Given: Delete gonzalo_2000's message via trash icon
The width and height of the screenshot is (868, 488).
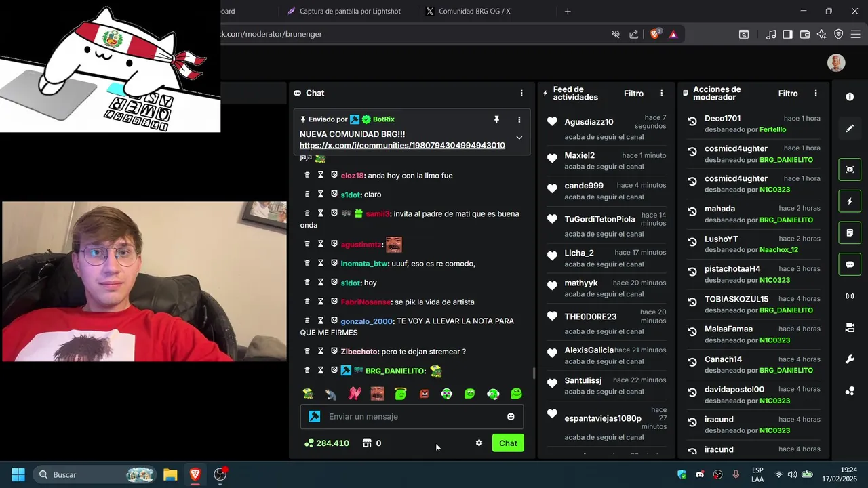Looking at the screenshot, I should [x=307, y=321].
